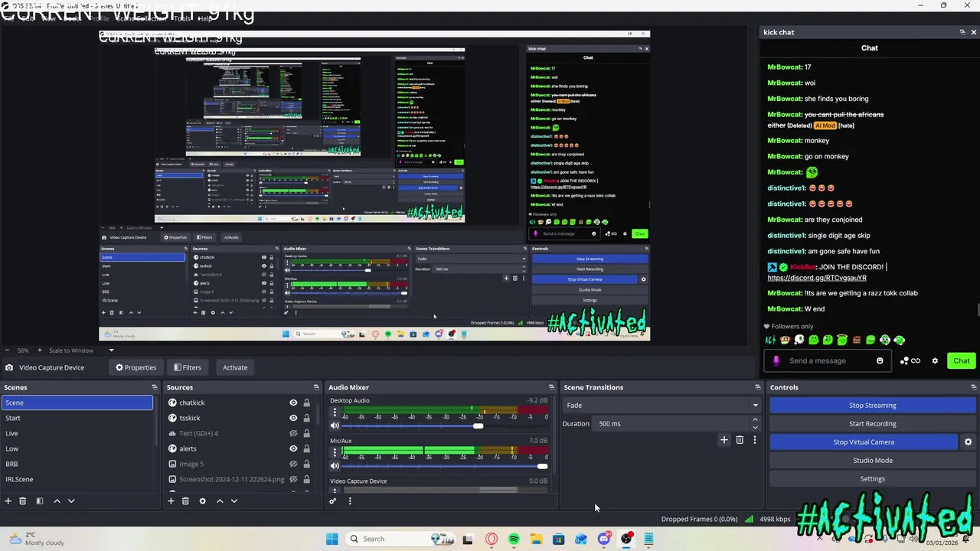Switch to the Live scene
980x551 pixels.
(77, 433)
